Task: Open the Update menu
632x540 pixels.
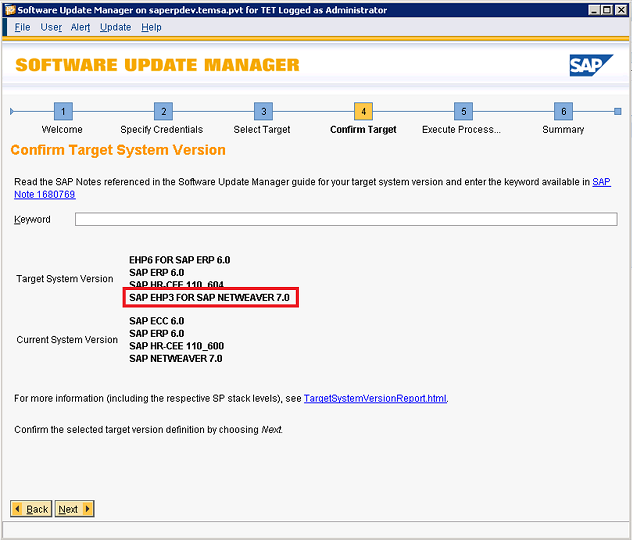Action: pos(115,27)
